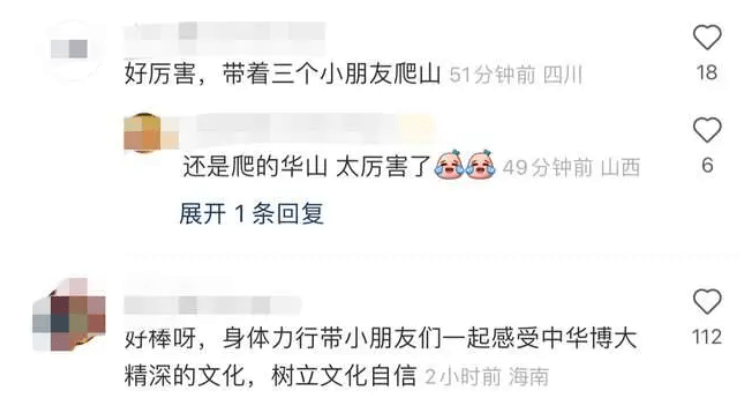Click the 112 like count
This screenshot has height=401, width=742.
(707, 337)
